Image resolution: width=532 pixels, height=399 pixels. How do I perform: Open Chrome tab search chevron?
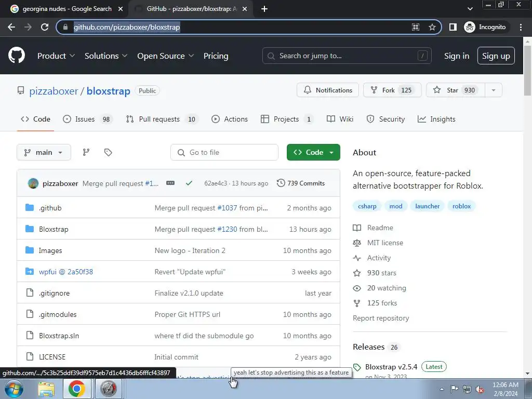pyautogui.click(x=470, y=9)
